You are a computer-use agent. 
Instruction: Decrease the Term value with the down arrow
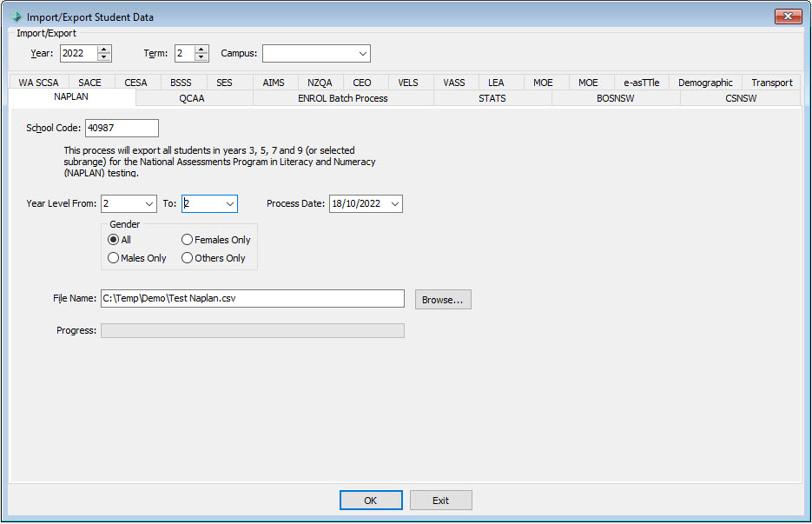coord(201,57)
